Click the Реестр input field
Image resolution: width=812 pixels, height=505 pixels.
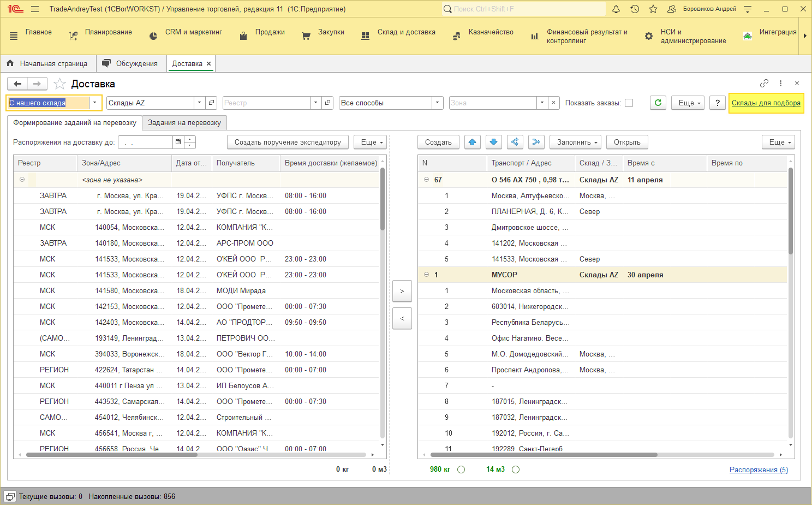(x=266, y=103)
